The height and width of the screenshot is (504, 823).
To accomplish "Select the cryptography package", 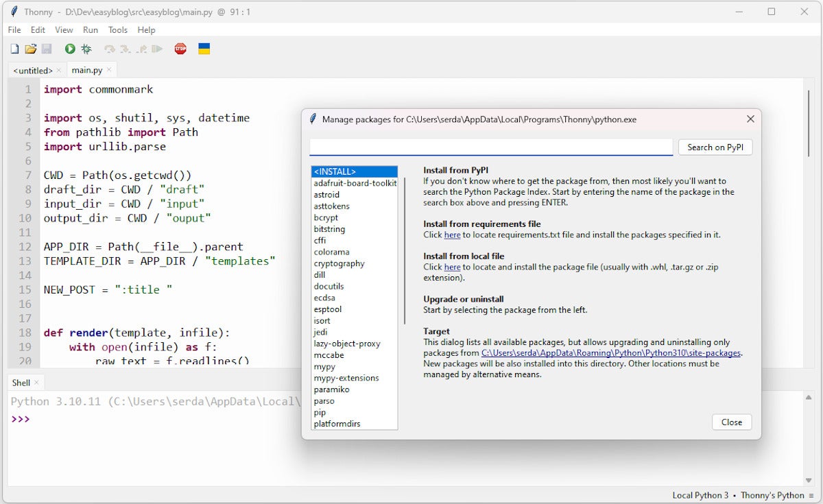I will 354,263.
